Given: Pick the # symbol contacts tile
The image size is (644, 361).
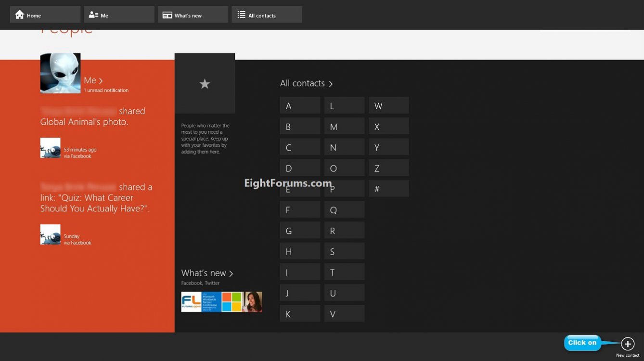Looking at the screenshot, I should point(389,188).
